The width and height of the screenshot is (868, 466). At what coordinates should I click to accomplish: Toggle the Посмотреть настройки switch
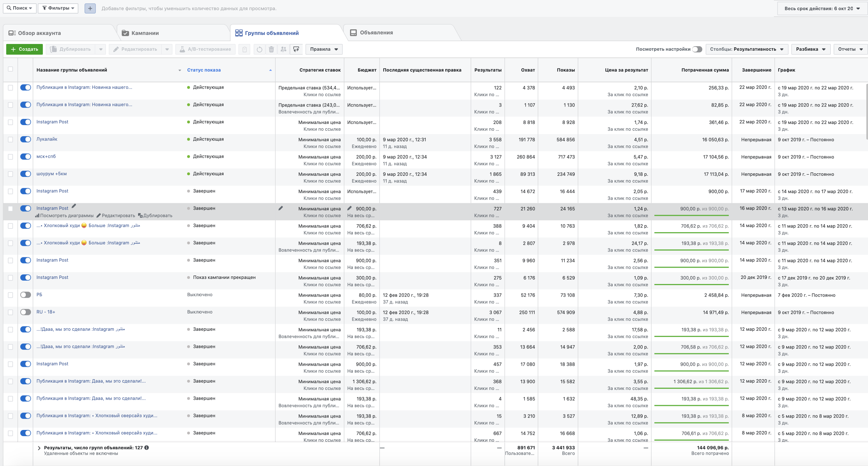click(x=697, y=49)
